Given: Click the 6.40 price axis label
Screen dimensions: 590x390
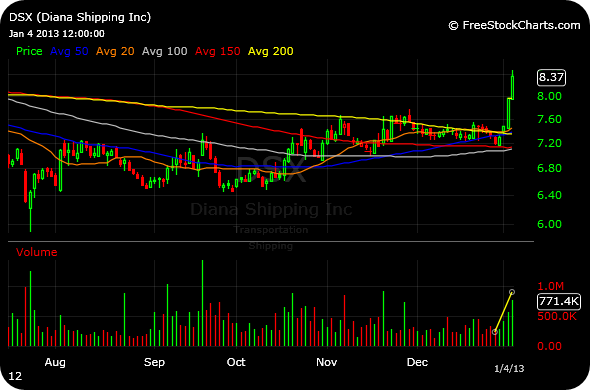Looking at the screenshot, I should click(x=549, y=195).
